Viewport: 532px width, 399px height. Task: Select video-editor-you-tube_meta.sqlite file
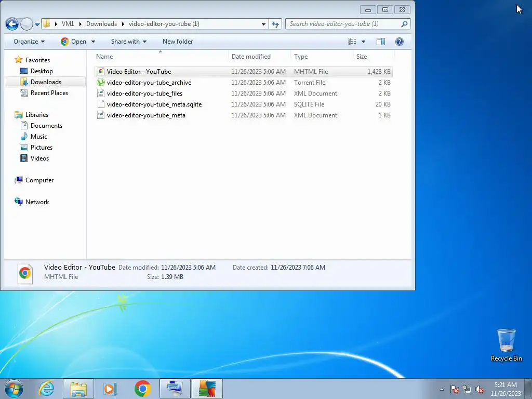coord(243,104)
